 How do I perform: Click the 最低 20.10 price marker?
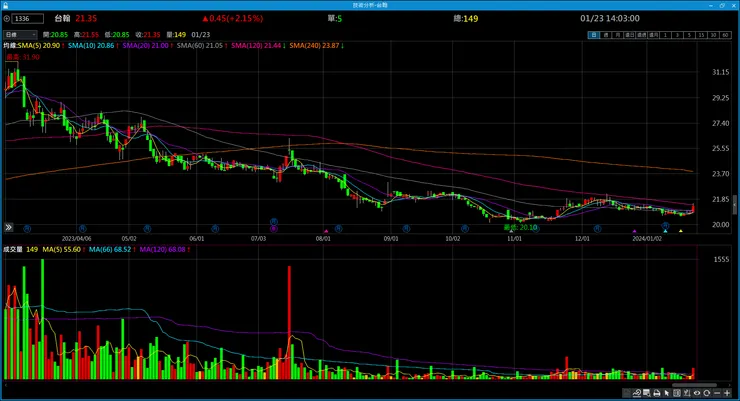tap(521, 227)
